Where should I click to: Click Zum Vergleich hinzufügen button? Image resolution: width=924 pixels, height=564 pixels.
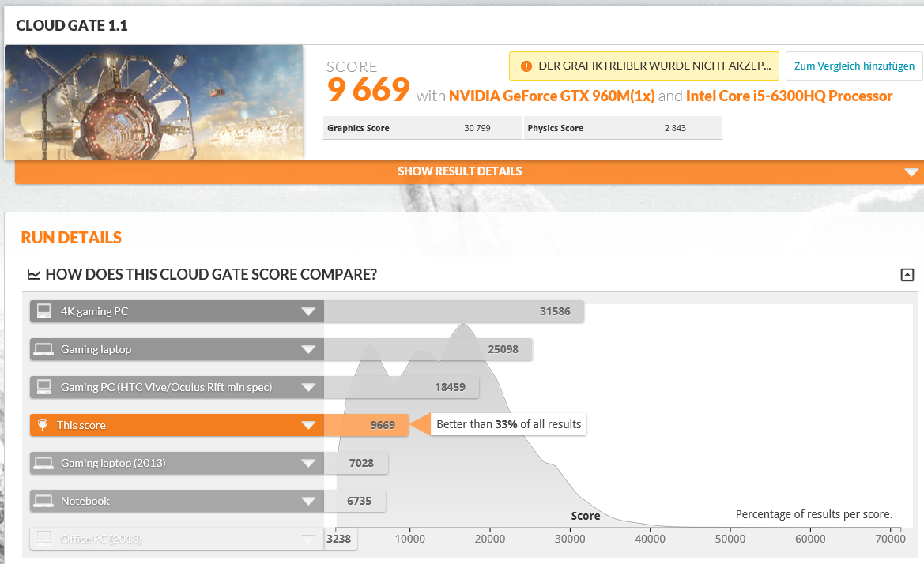[854, 66]
